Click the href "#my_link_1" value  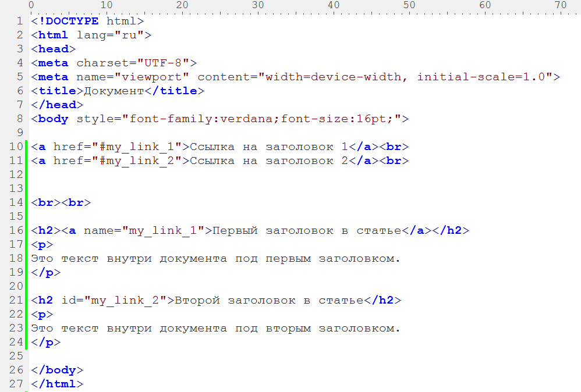coord(136,147)
